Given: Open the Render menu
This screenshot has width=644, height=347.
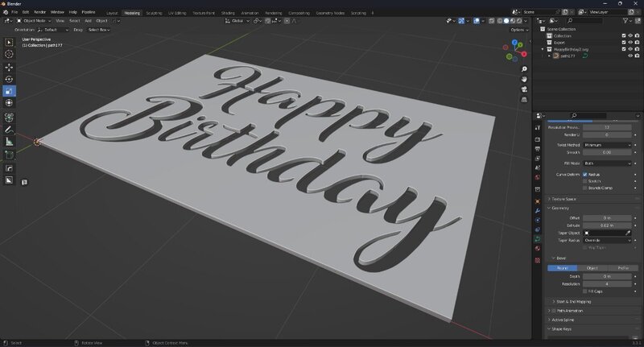Looking at the screenshot, I should coord(39,13).
